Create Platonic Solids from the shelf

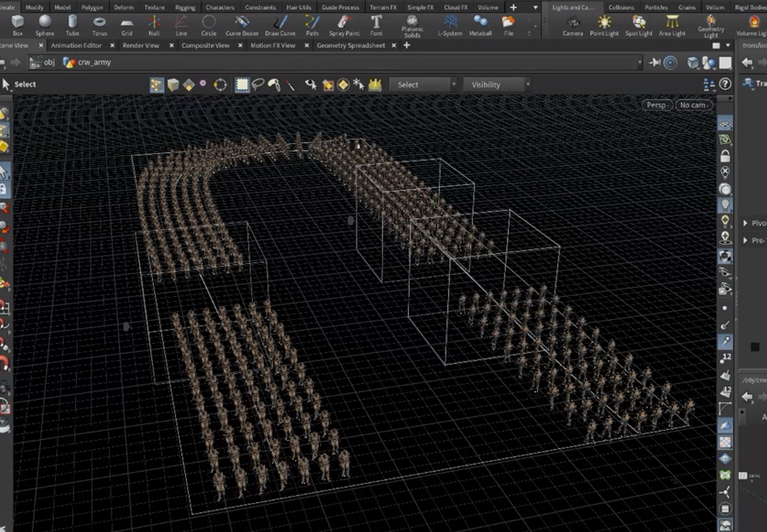click(412, 26)
